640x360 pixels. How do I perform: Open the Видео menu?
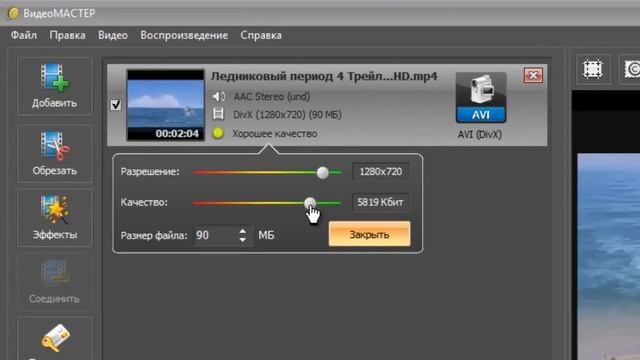point(113,36)
